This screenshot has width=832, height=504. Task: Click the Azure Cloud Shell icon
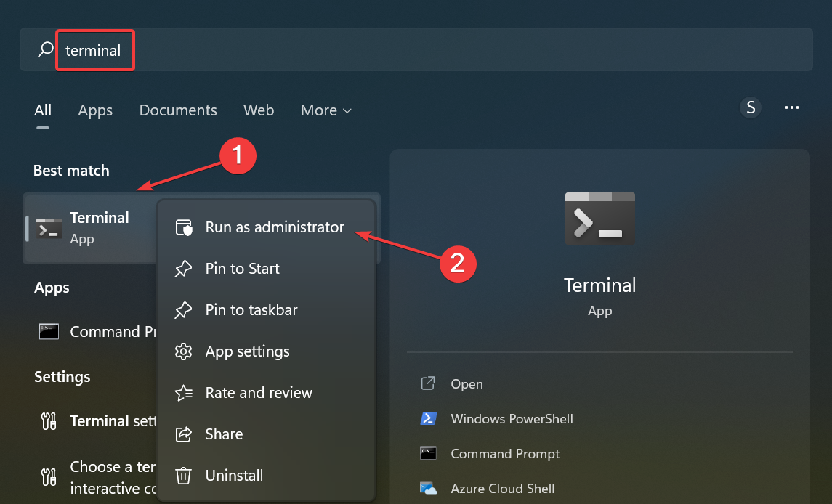(428, 488)
